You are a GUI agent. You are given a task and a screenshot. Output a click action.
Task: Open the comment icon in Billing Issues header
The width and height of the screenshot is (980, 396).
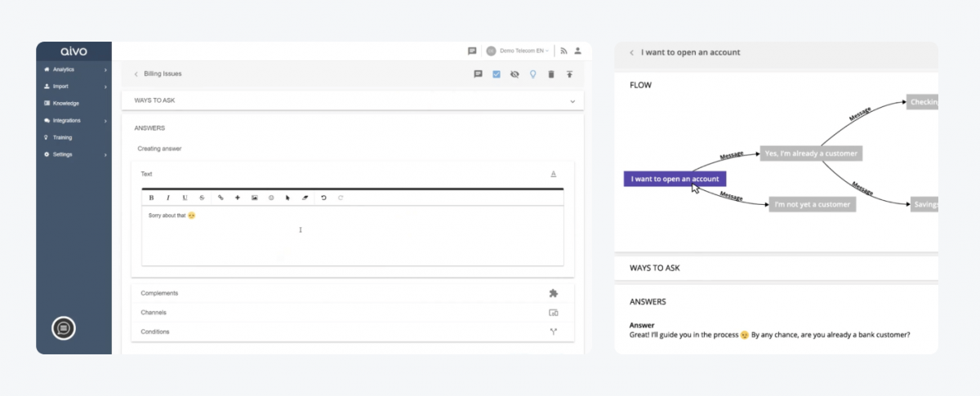click(479, 73)
